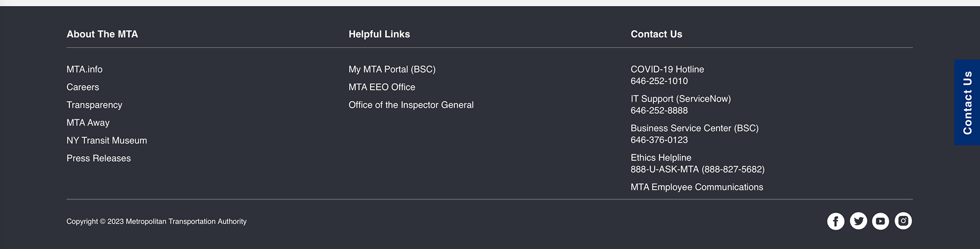Screen dimensions: 980x249
Task: Open Business Service Center (BSC) link
Action: pos(695,129)
